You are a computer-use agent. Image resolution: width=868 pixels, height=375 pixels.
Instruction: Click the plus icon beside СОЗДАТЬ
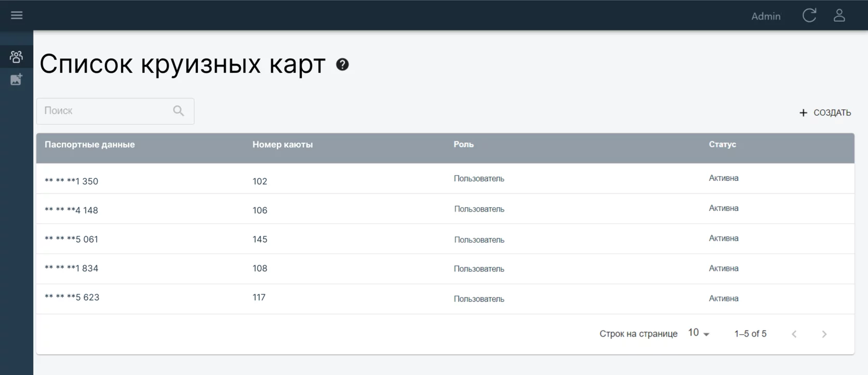pyautogui.click(x=803, y=113)
